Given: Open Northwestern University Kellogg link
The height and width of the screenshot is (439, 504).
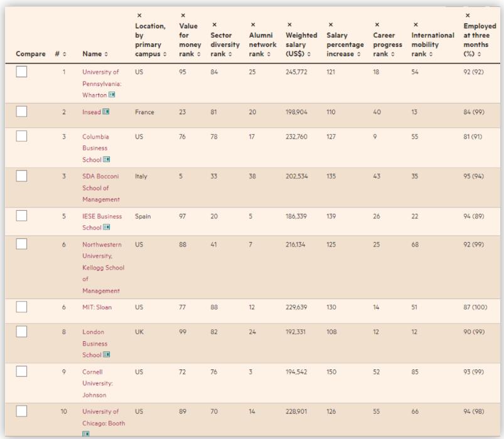Looking at the screenshot, I should (x=103, y=268).
